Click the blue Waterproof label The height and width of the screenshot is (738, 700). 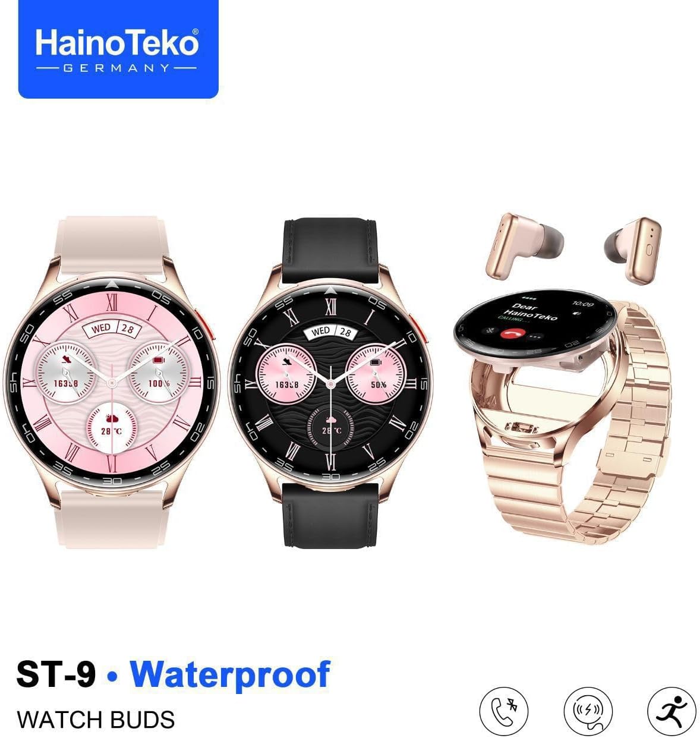click(x=229, y=674)
